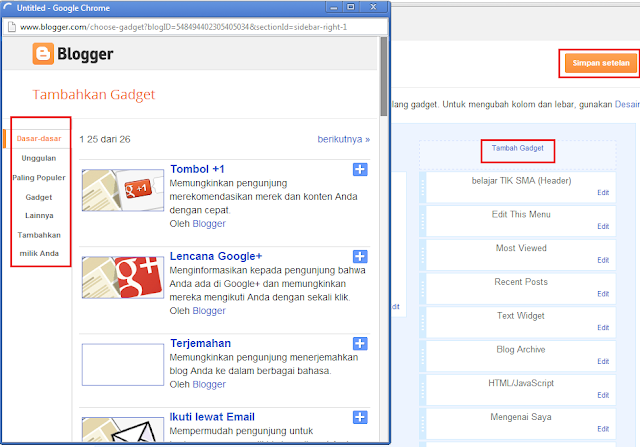640x447 pixels.
Task: Click the page icon in the address bar
Action: pos(12,27)
